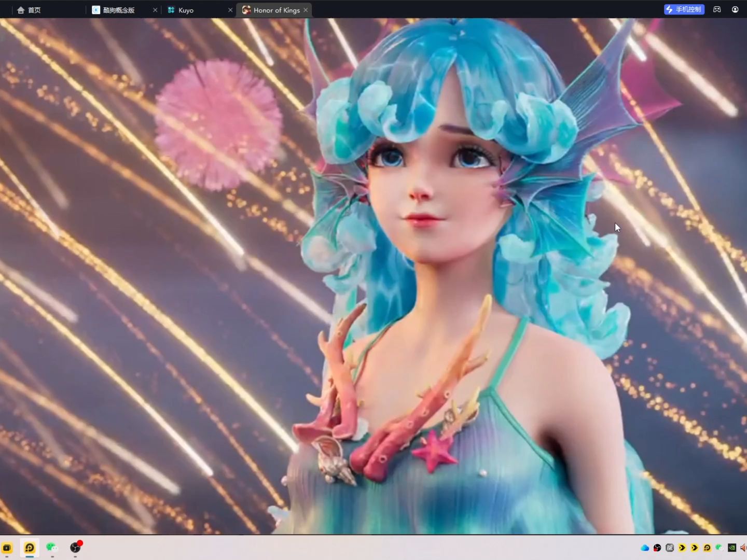The width and height of the screenshot is (747, 560).
Task: Click the 手机控制 phone control button
Action: click(x=684, y=9)
